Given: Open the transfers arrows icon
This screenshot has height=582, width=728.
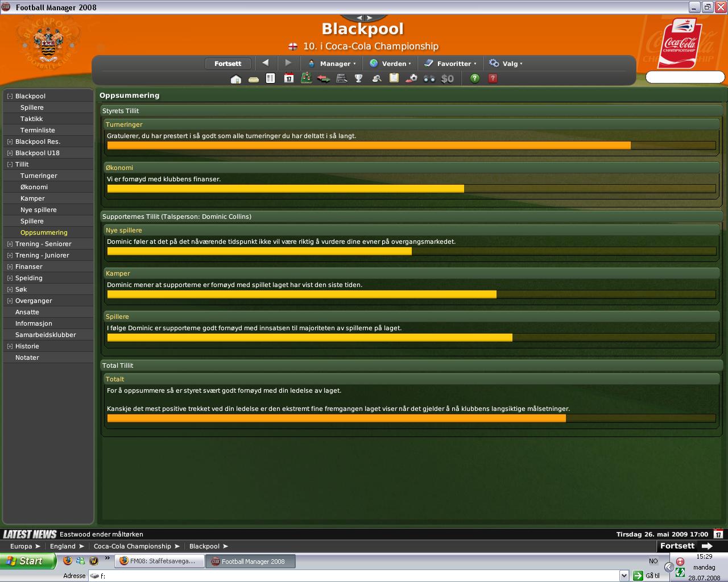Looking at the screenshot, I should pos(324,79).
